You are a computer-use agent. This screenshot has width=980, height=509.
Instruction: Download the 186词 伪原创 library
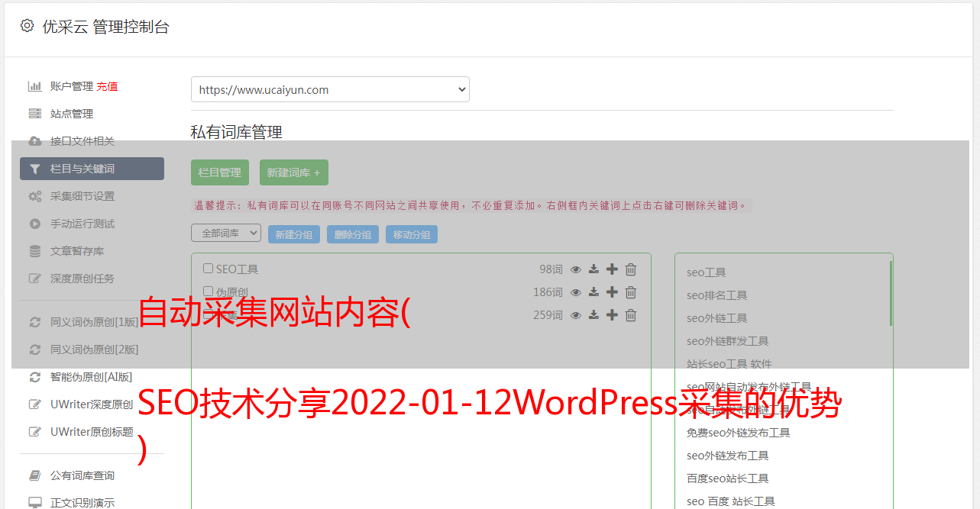(x=593, y=292)
